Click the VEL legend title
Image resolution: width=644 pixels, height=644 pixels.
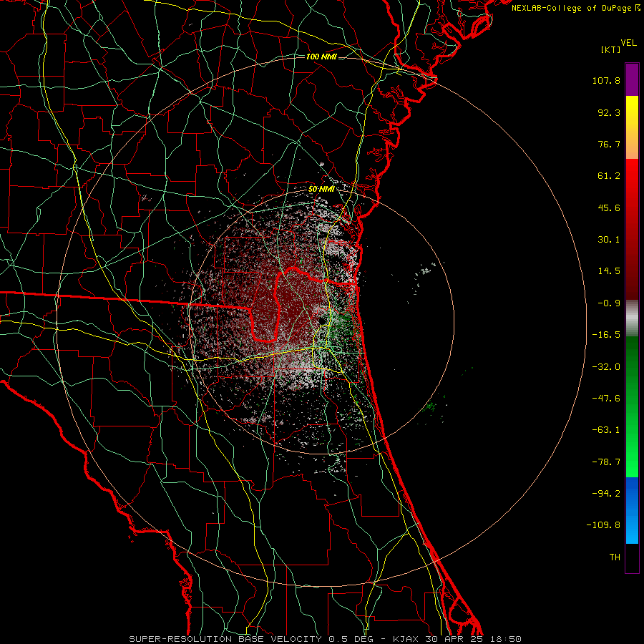pyautogui.click(x=629, y=43)
